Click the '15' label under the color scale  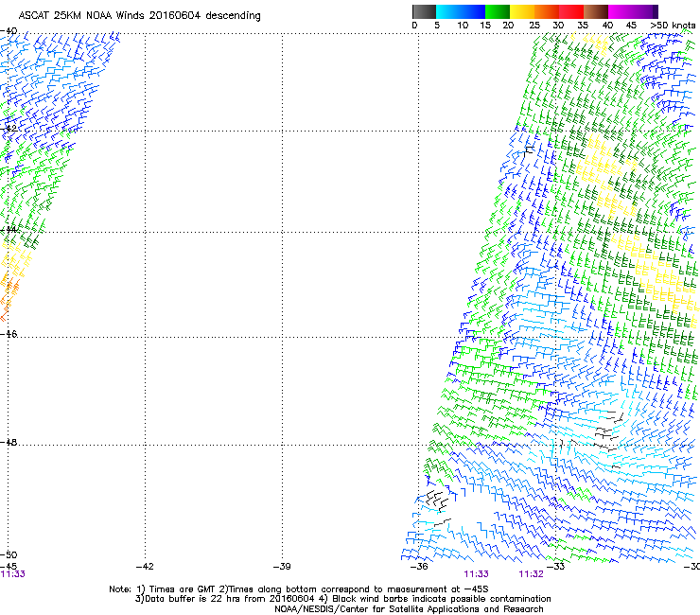[485, 26]
